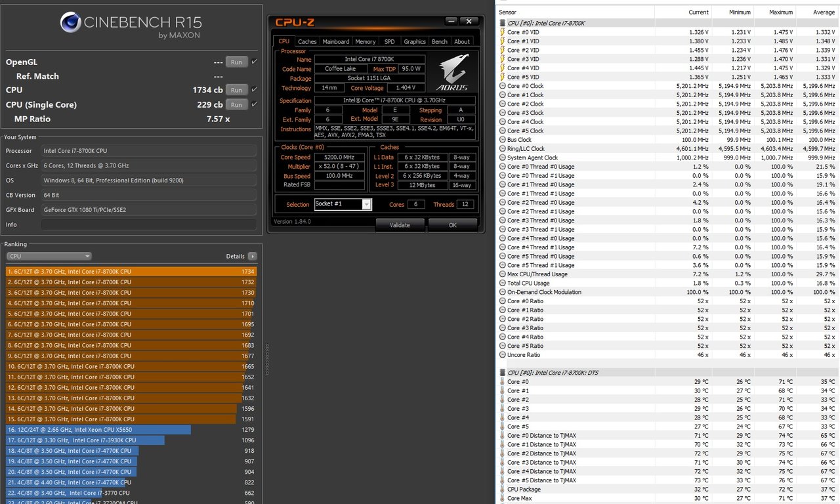Screen dimensions: 840x504
Task: Click the clock icon beside Bus Clock
Action: pyautogui.click(x=503, y=140)
